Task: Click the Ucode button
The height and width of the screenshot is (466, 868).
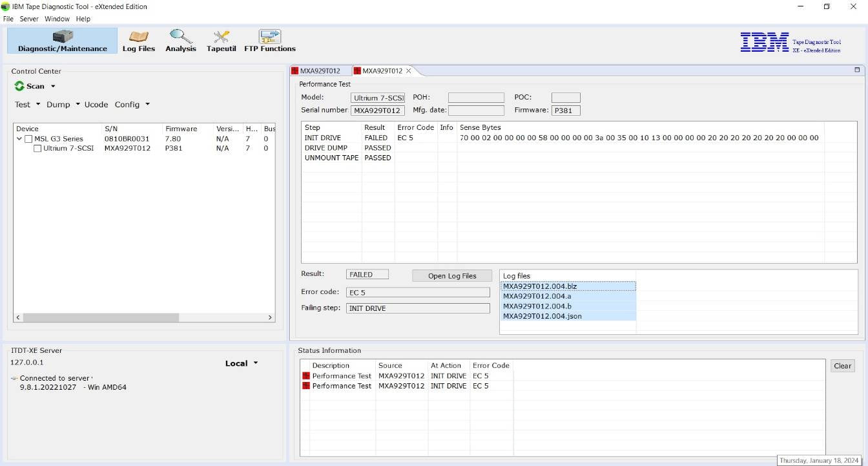Action: [x=96, y=104]
